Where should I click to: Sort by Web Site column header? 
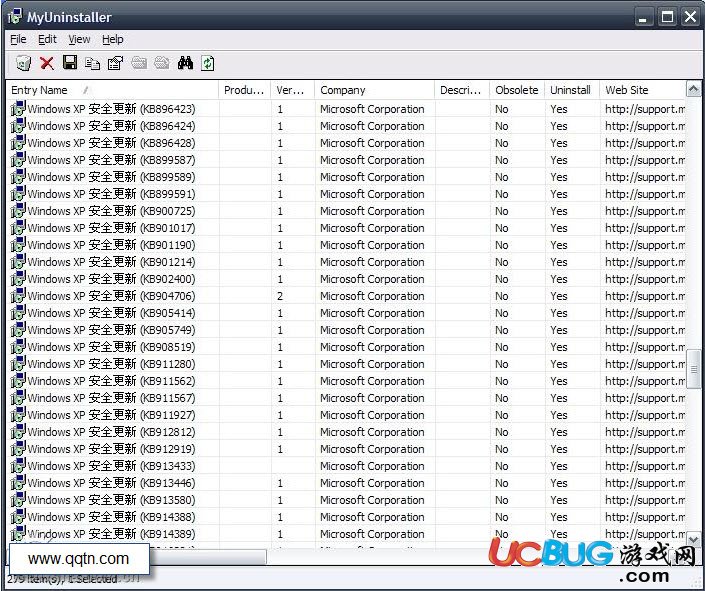643,90
